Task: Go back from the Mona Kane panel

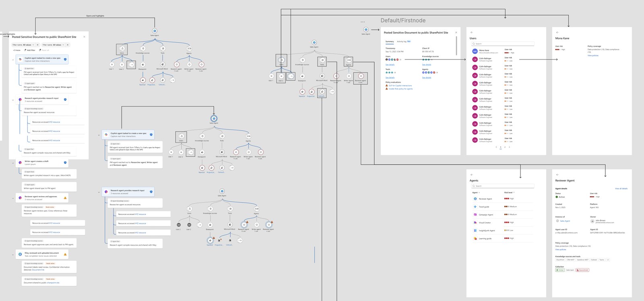Action: coord(557,33)
